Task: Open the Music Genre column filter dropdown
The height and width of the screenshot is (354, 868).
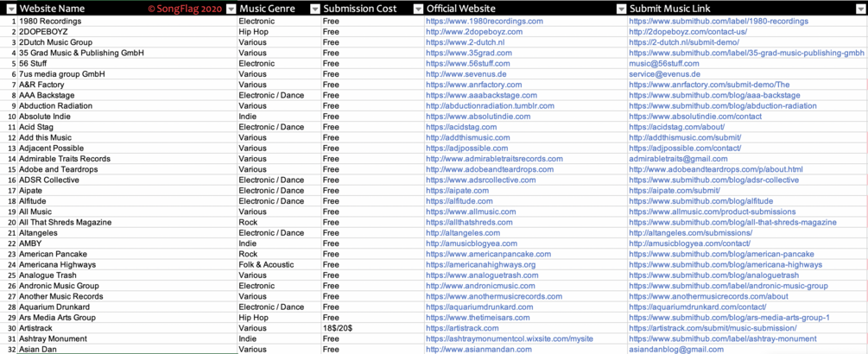Action: (x=315, y=9)
